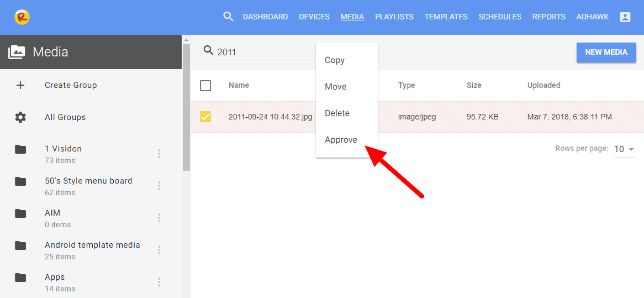
Task: Click the 50's Style menu board folder icon
Action: coord(20,181)
